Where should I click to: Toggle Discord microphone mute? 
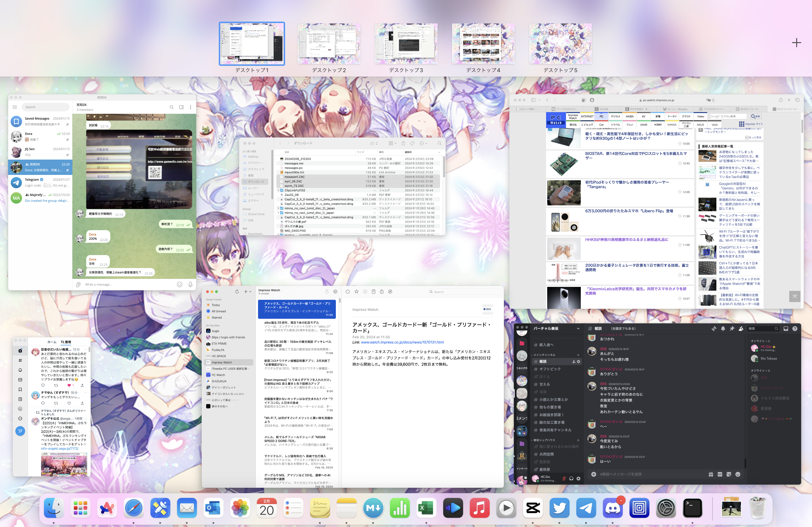coord(564,479)
